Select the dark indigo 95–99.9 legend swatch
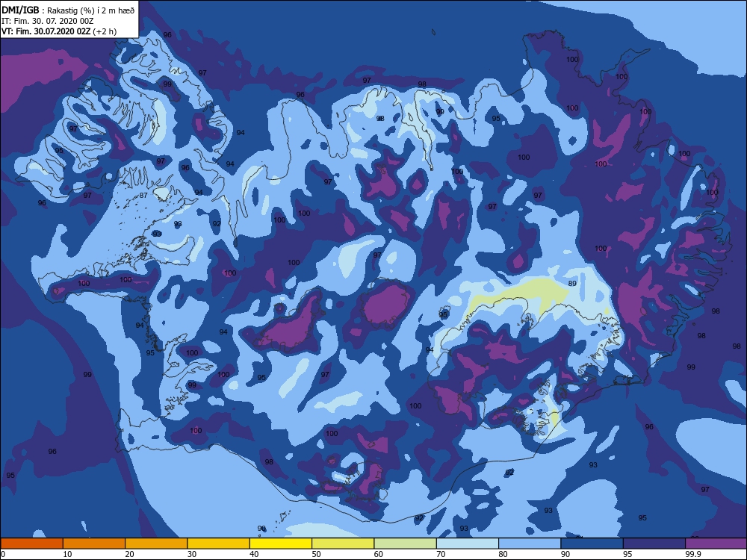The image size is (747, 560). point(654,544)
